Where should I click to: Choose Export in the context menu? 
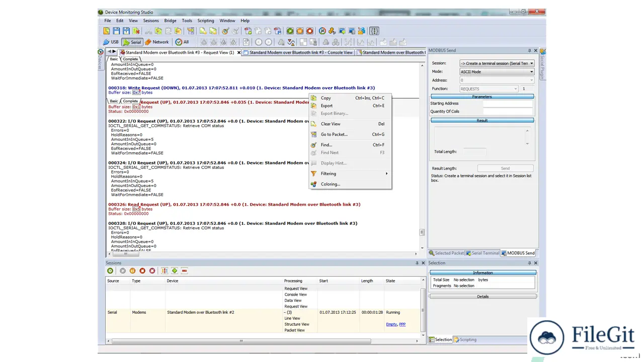[350, 106]
